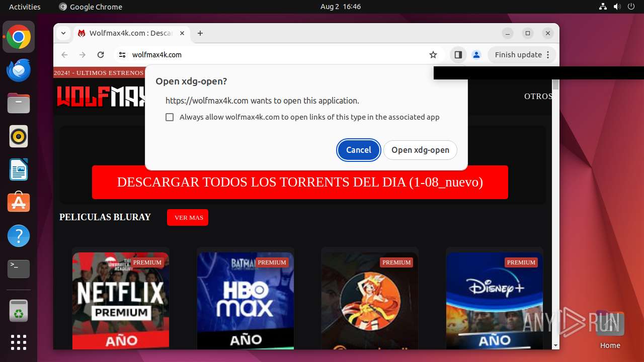Click the OTROS menu item on the site
Image resolution: width=644 pixels, height=362 pixels.
[538, 97]
